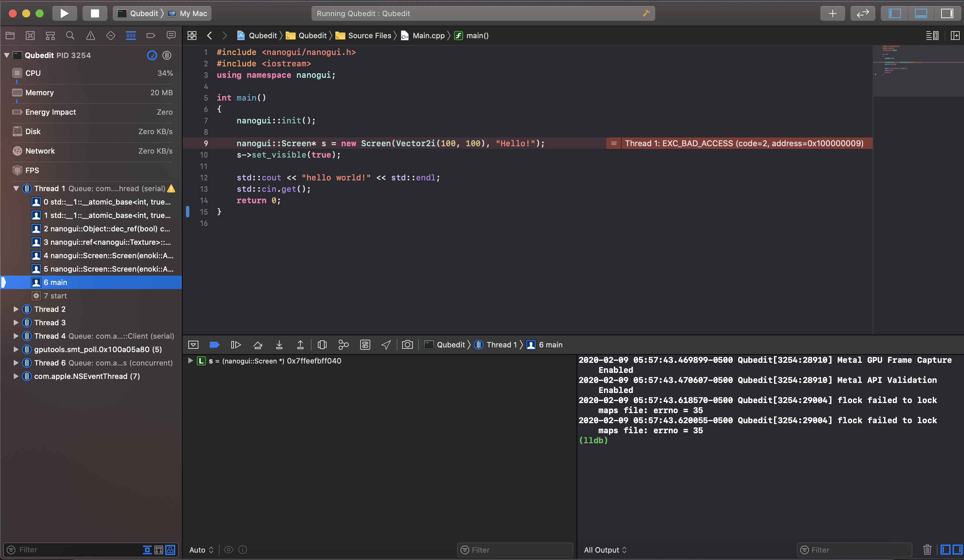Open the All Output console dropdown
This screenshot has width=964, height=560.
[605, 550]
